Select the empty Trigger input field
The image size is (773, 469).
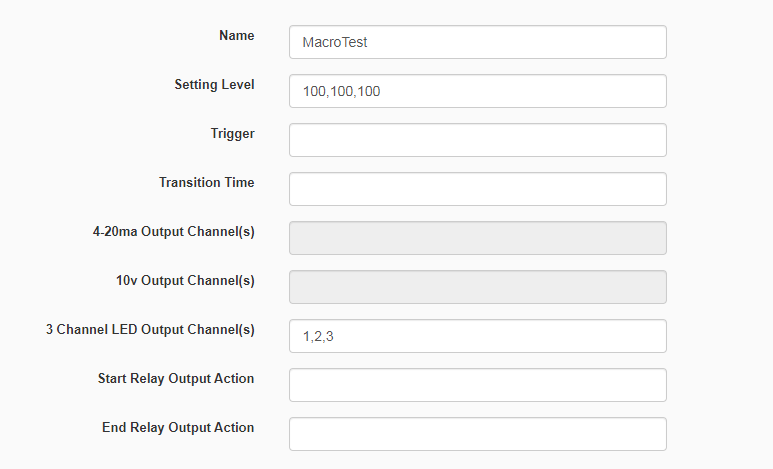tap(478, 140)
